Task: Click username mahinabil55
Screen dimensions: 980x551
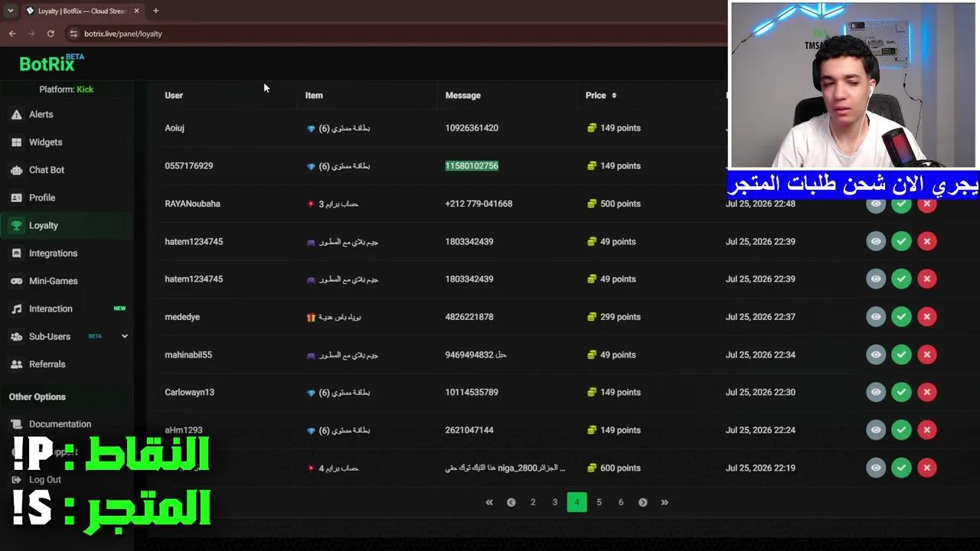Action: click(188, 354)
